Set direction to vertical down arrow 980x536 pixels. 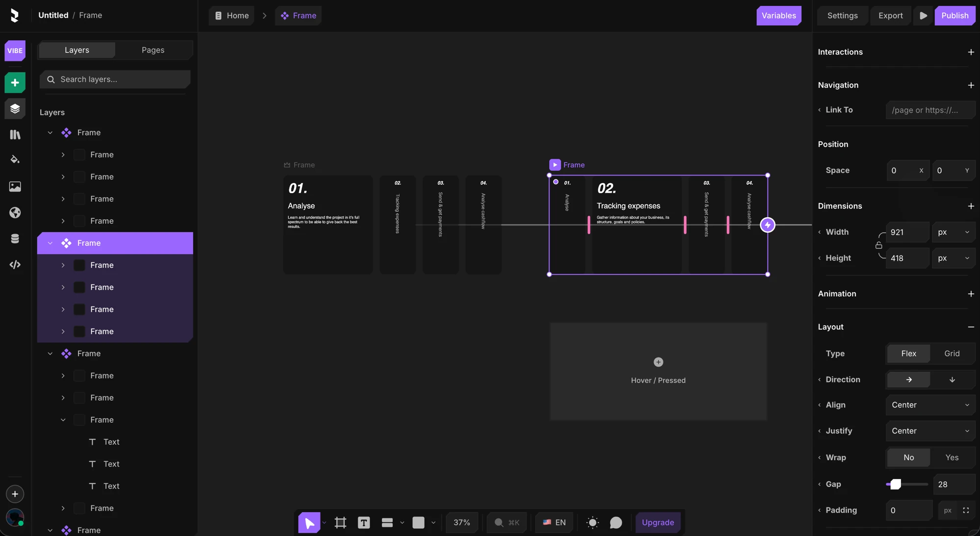(952, 380)
